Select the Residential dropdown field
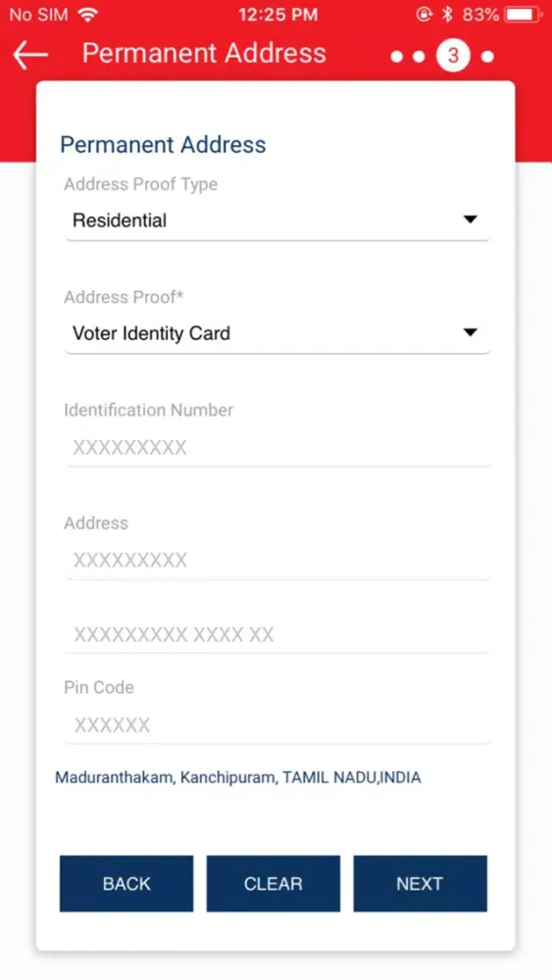 (x=277, y=220)
